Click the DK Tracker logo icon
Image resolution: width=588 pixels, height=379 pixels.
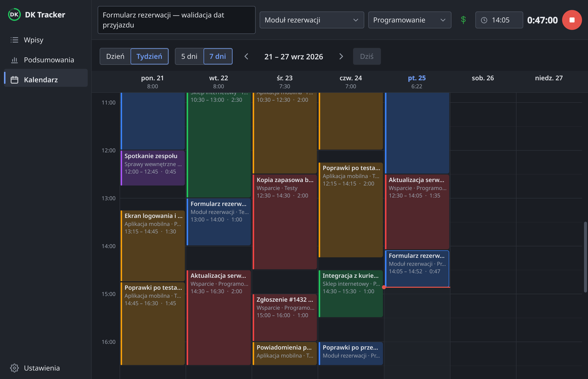pos(14,14)
